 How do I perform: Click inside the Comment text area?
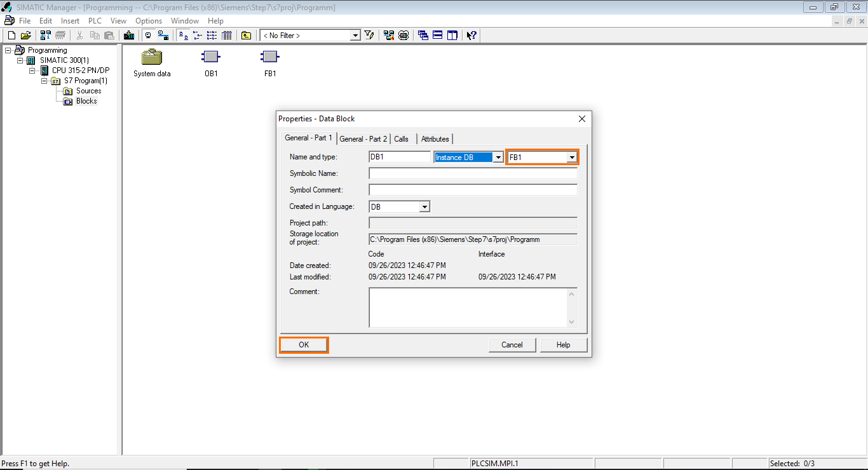[468, 307]
